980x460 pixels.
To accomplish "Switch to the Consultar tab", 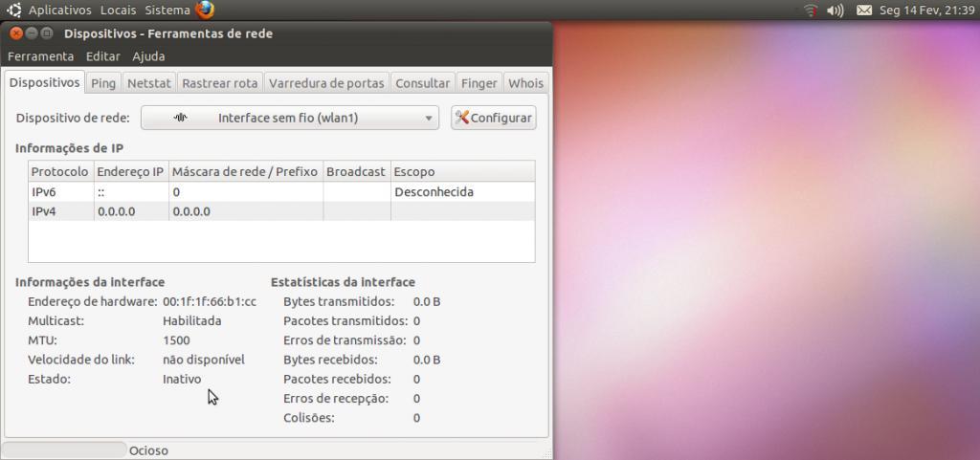I will click(x=422, y=83).
